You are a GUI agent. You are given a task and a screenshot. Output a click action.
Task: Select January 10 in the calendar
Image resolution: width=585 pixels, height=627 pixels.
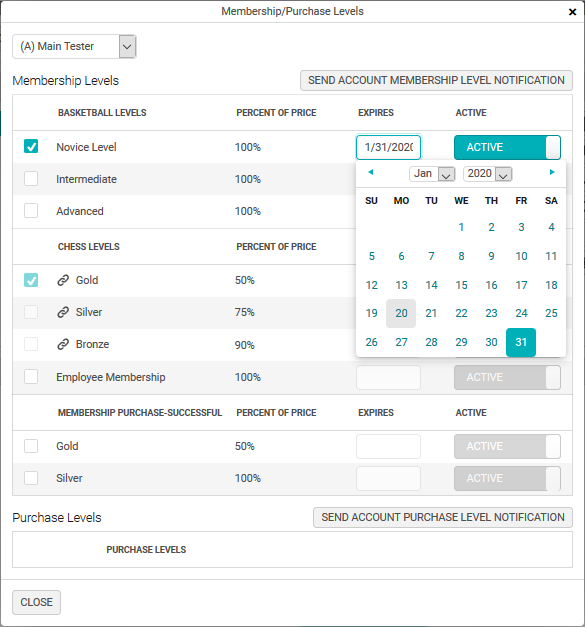point(521,256)
